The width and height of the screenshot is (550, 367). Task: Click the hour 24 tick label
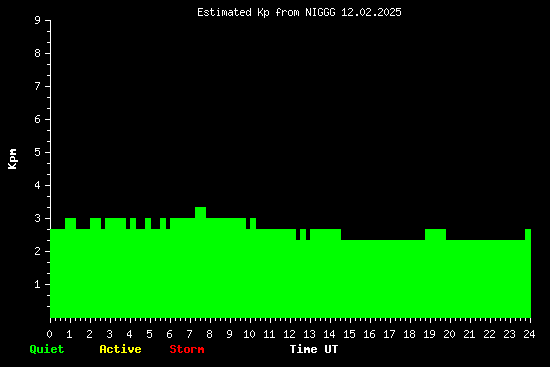click(529, 334)
